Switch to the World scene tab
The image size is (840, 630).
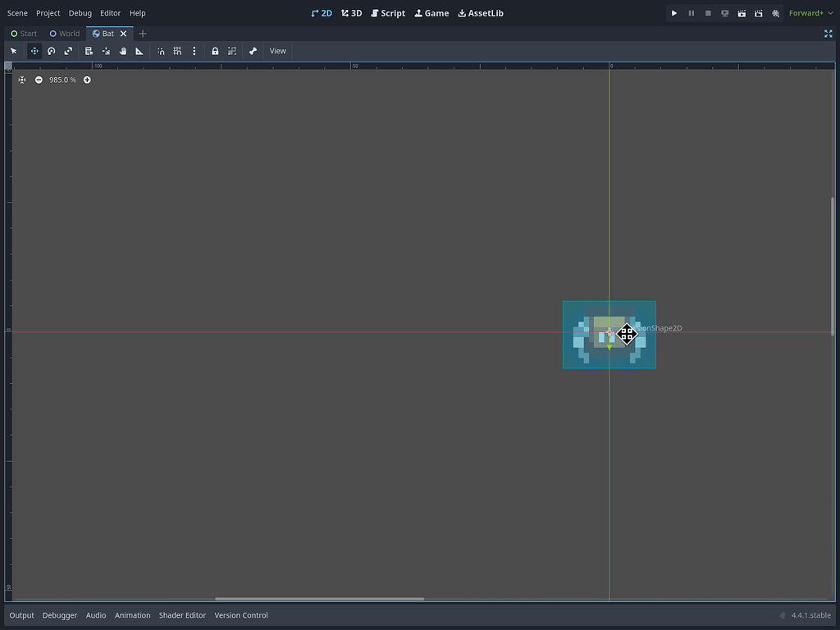[65, 34]
